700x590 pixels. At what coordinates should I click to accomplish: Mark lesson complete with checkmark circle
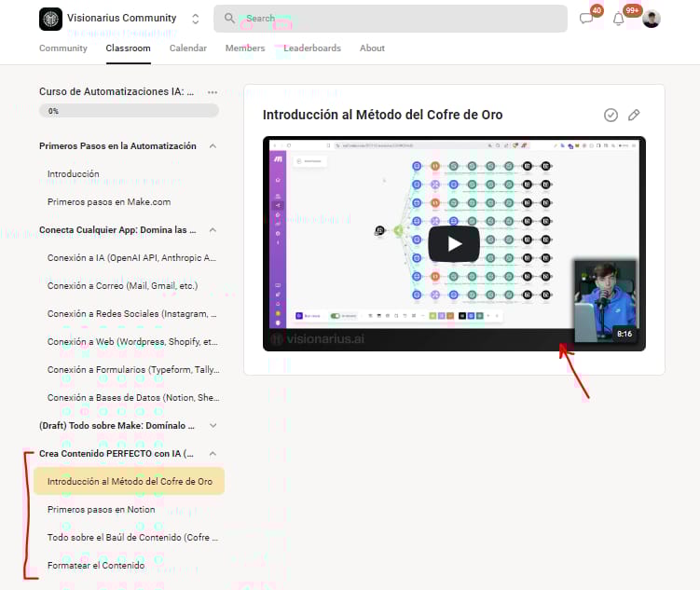point(611,116)
